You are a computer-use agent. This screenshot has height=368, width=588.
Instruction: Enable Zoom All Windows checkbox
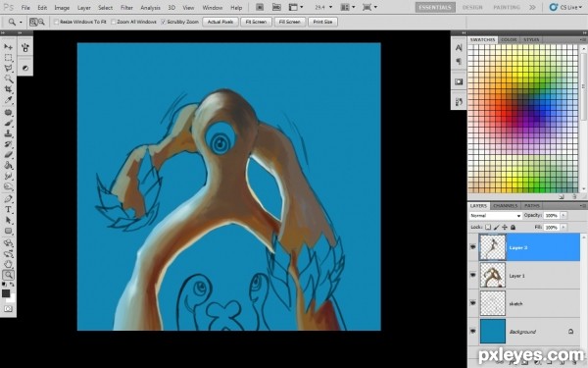click(114, 22)
